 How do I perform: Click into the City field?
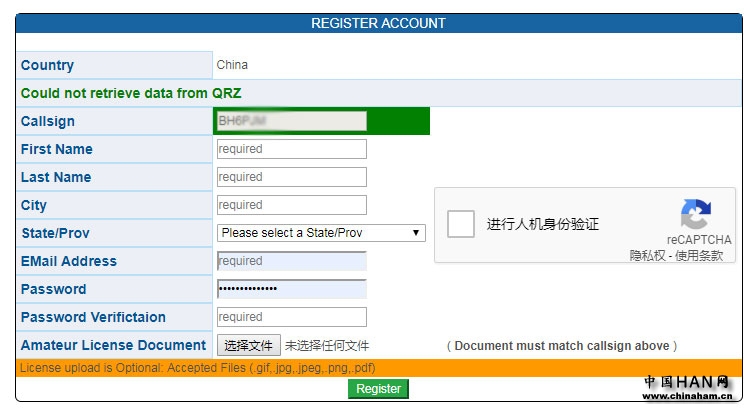click(291, 205)
